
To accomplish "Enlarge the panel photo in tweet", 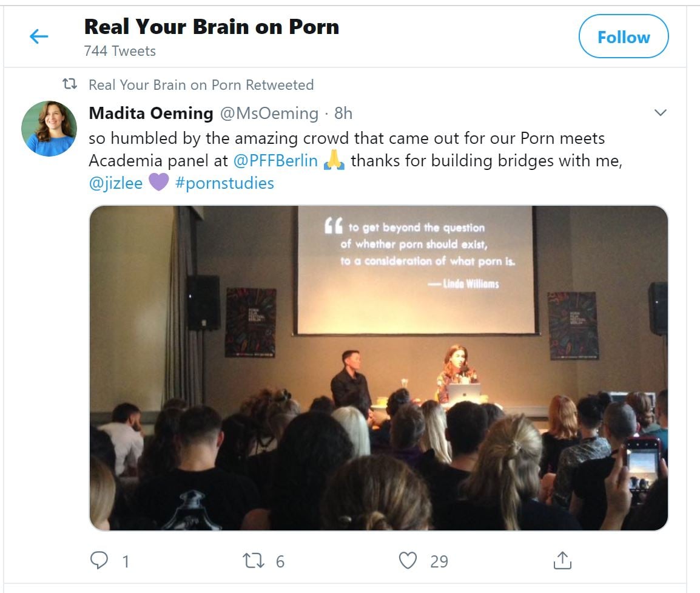I will 379,368.
